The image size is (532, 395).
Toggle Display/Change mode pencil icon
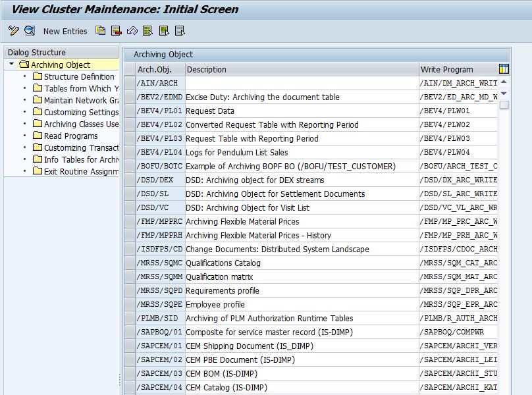tap(14, 31)
